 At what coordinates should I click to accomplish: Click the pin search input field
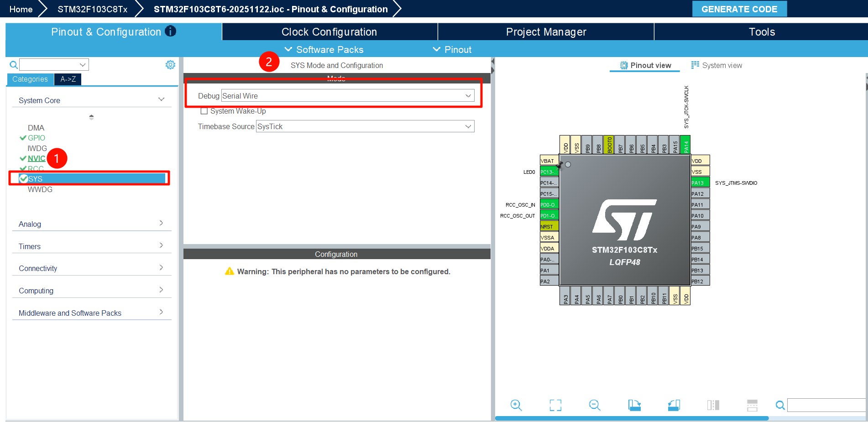(x=826, y=405)
